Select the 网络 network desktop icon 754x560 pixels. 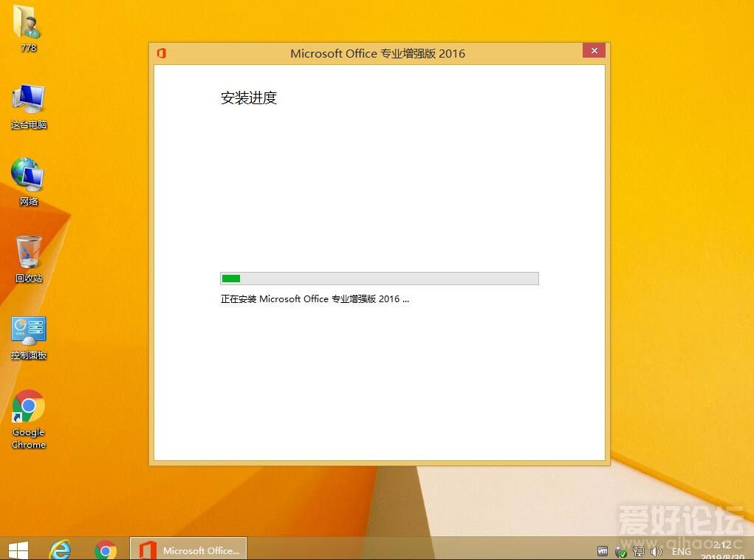point(28,182)
